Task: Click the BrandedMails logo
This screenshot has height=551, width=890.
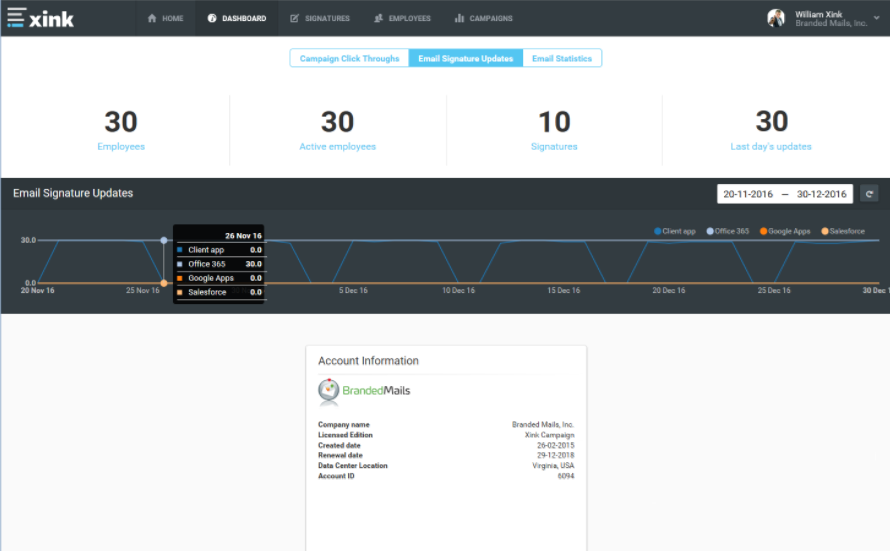Action: pos(364,391)
